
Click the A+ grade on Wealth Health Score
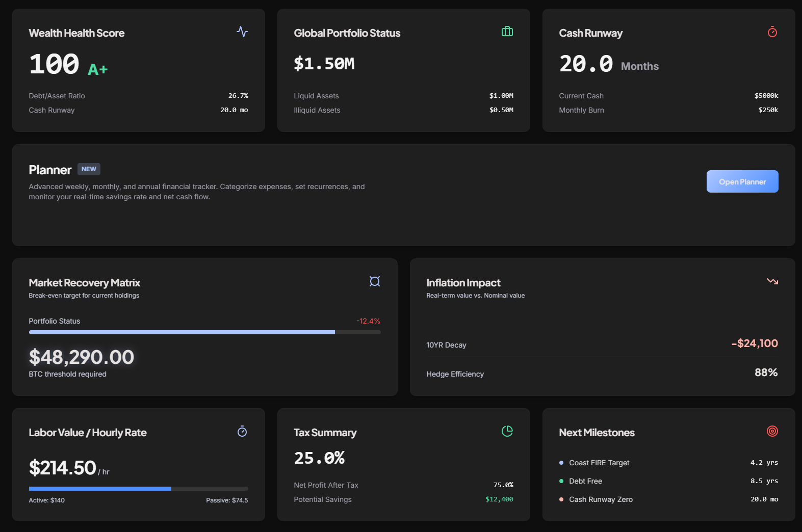(97, 69)
